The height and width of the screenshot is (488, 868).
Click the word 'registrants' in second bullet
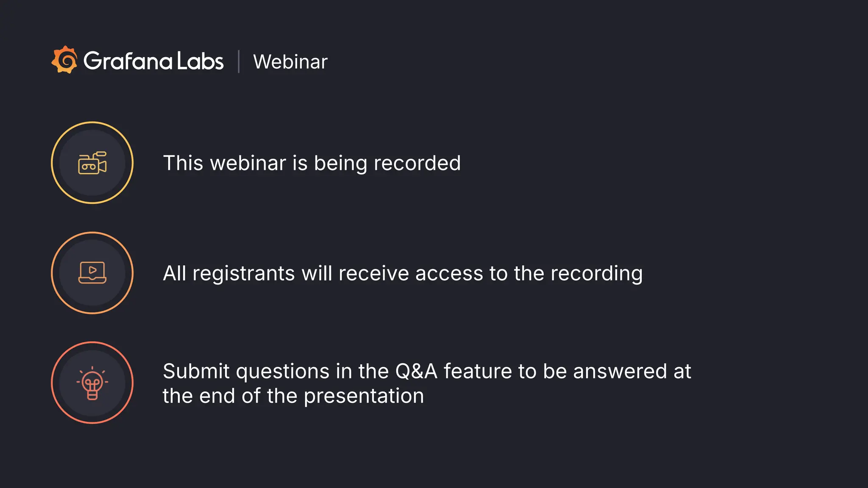(x=243, y=273)
